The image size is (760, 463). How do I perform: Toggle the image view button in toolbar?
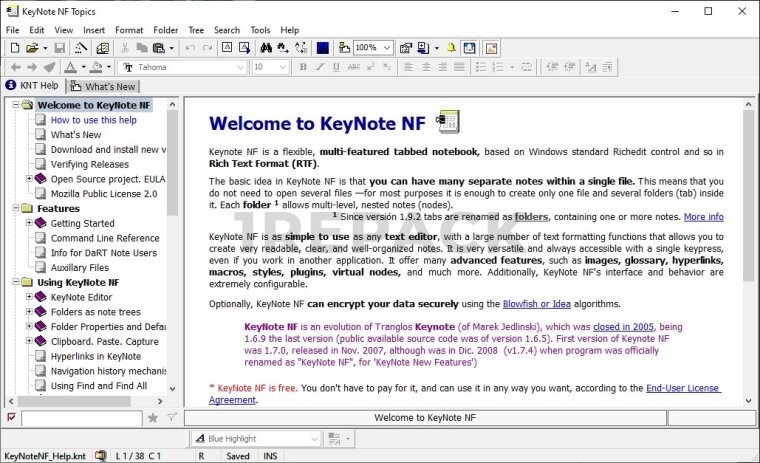pyautogui.click(x=492, y=48)
